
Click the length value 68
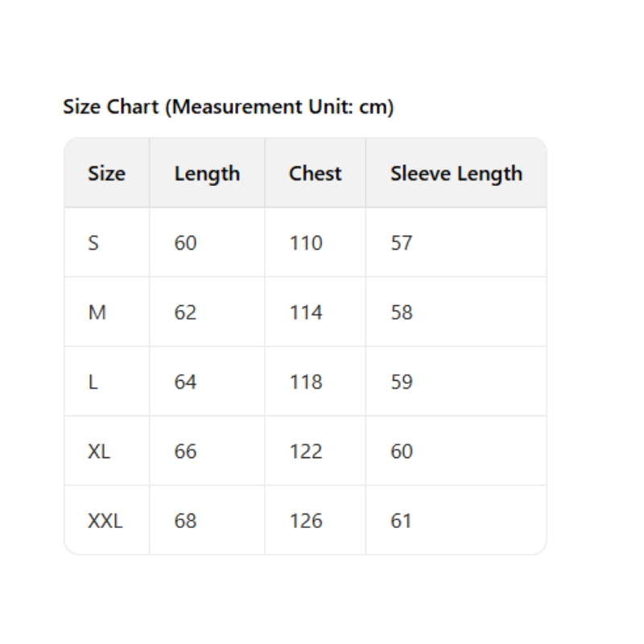185,521
